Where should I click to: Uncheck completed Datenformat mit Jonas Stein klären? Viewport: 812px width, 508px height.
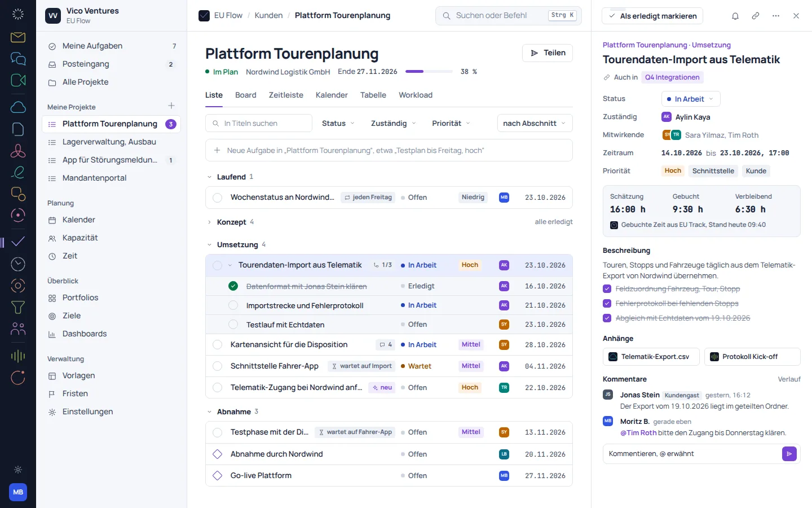(x=233, y=286)
